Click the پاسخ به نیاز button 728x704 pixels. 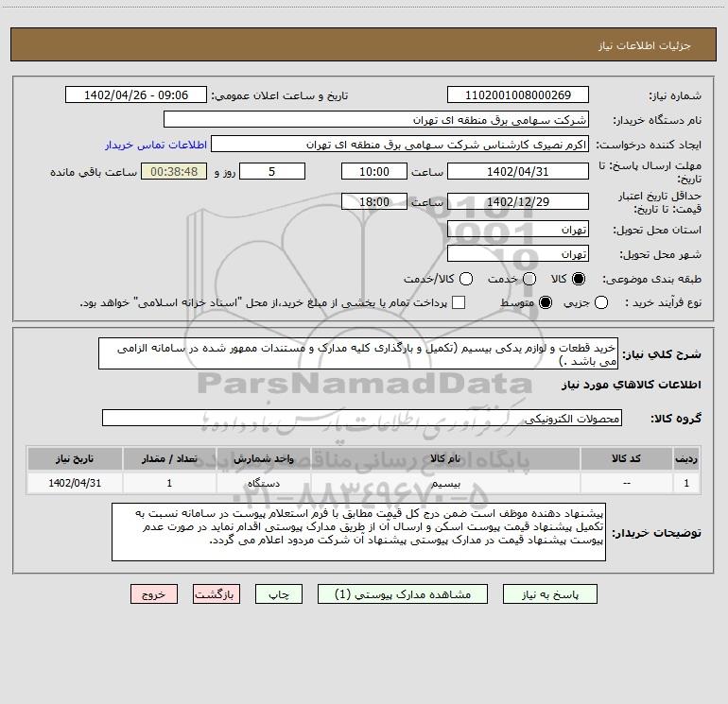pos(549,594)
